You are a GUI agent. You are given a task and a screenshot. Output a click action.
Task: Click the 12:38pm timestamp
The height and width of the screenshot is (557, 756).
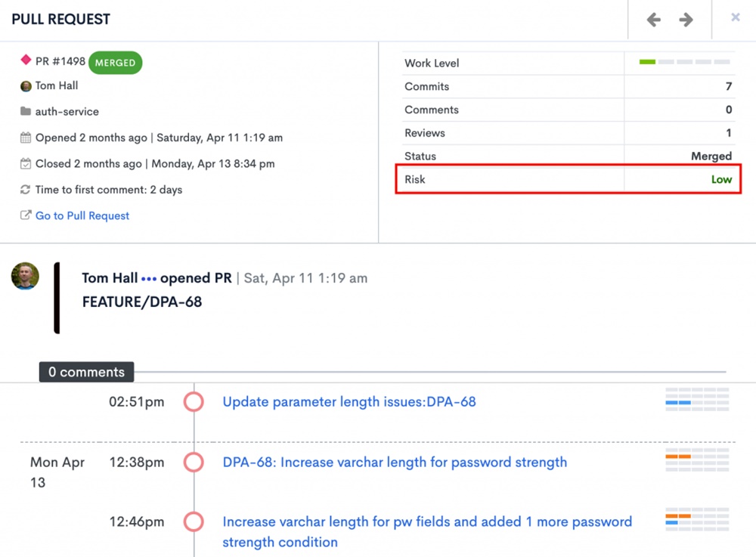click(136, 463)
